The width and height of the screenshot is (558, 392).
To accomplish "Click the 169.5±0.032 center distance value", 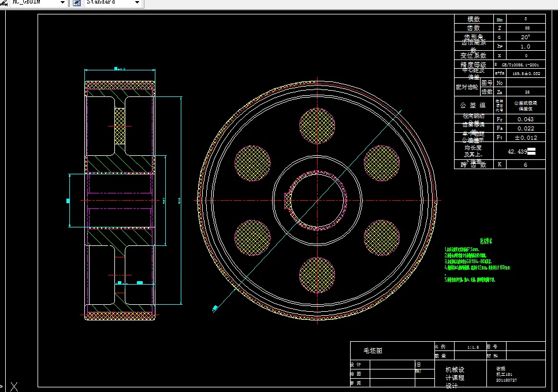I will pyautogui.click(x=526, y=74).
